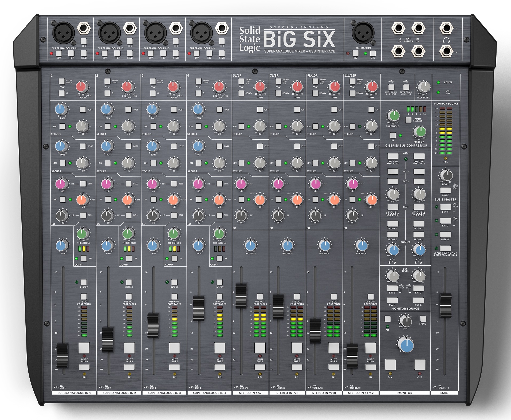Toggle the AUTO RELEASE switch on bus compressor
The image size is (511, 420).
(x=408, y=120)
